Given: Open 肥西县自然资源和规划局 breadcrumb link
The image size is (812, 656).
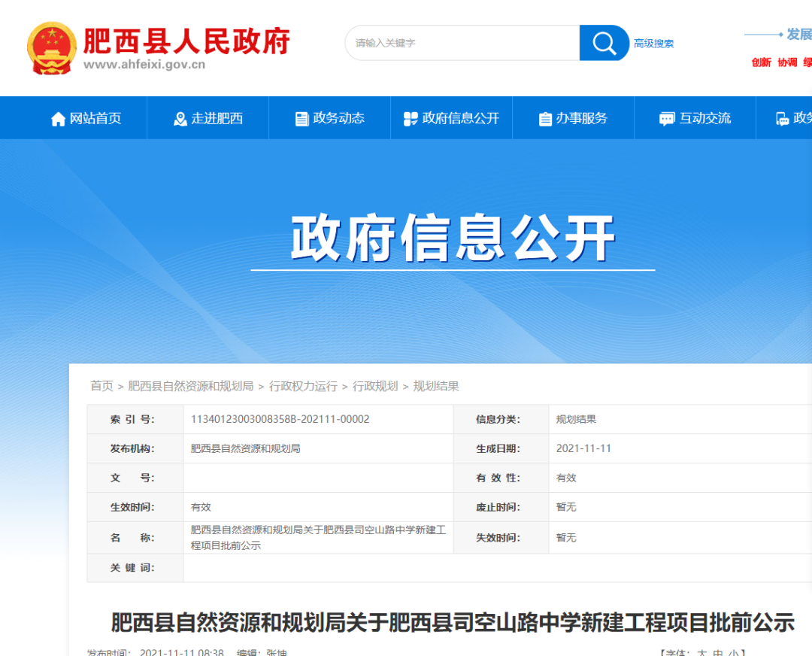Looking at the screenshot, I should (190, 386).
